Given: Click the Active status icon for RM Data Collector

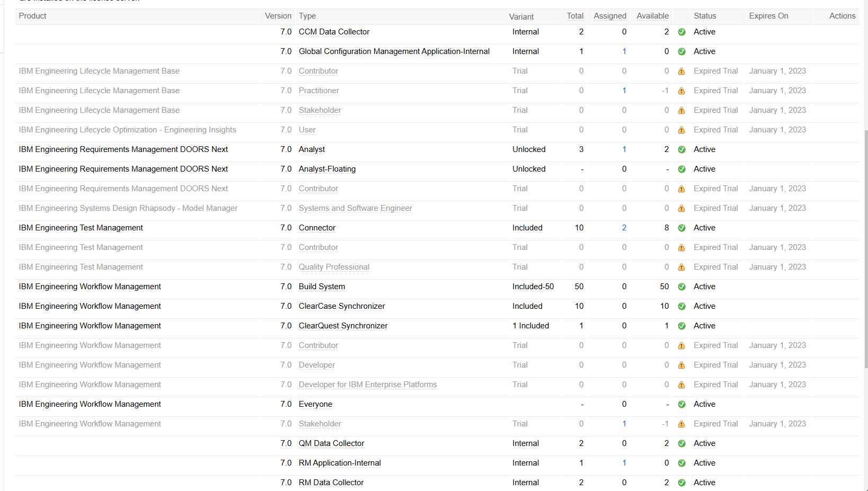Looking at the screenshot, I should [682, 483].
